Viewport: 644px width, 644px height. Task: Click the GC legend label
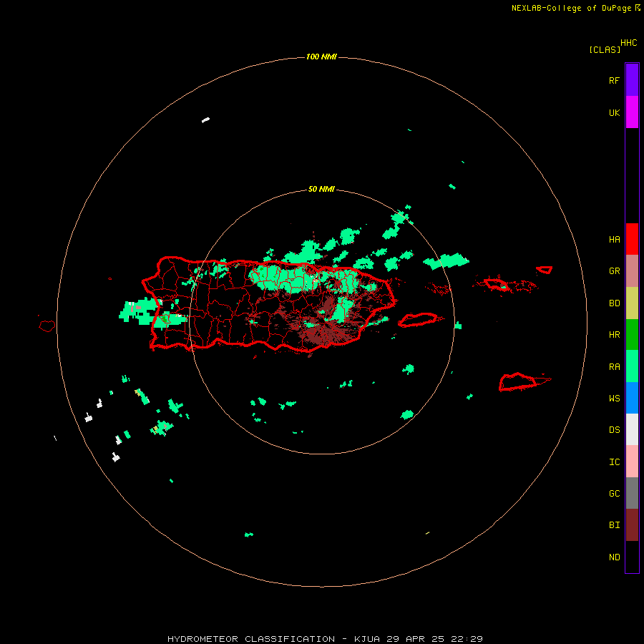pos(614,494)
